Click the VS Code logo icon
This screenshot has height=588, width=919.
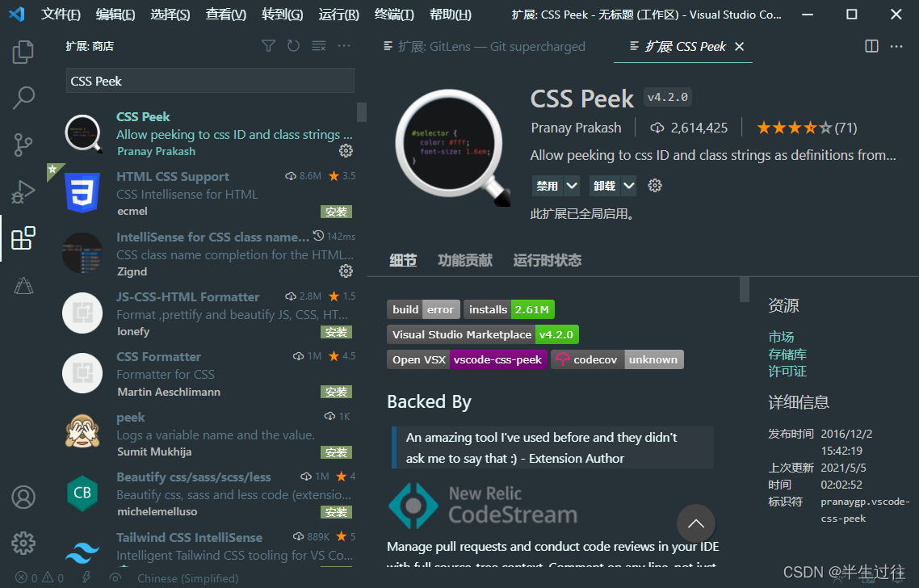click(17, 14)
